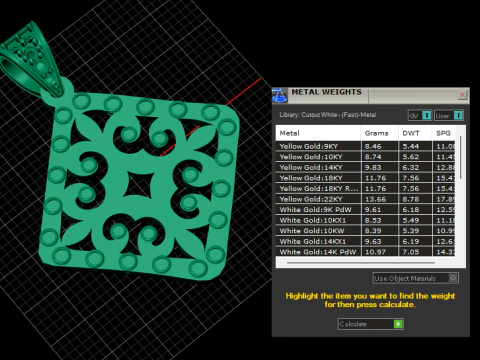Click the 13.66 grams value
480x360 pixels.
coord(376,199)
